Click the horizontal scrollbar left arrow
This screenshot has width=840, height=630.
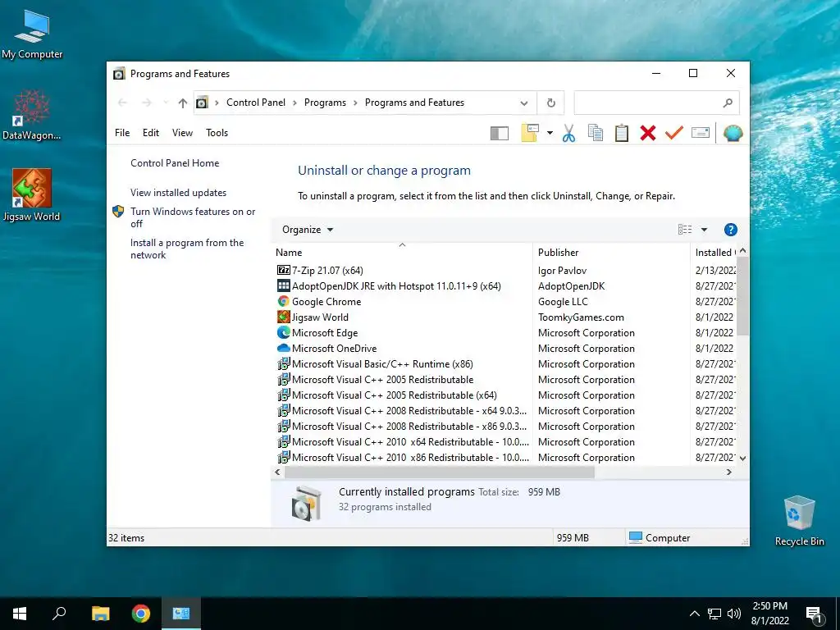[x=277, y=472]
